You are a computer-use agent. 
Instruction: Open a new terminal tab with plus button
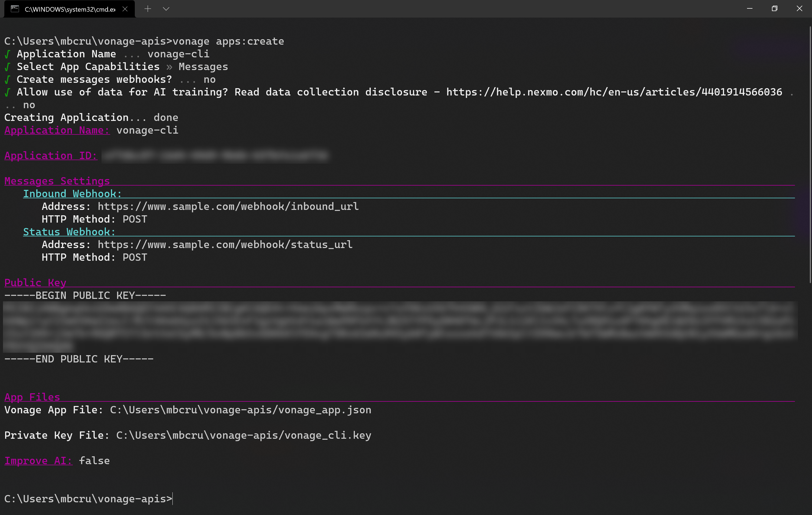point(148,9)
